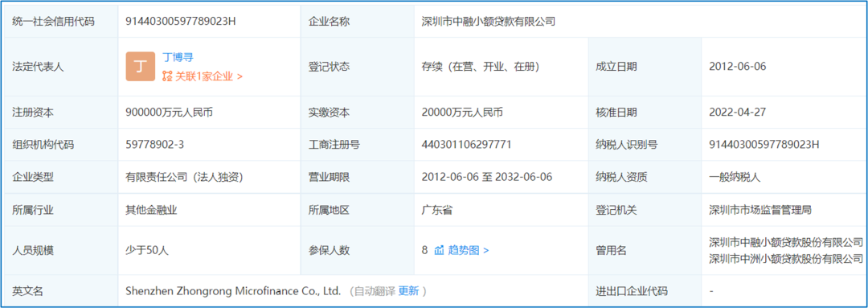Click the 进出口企业代码 label cell
The width and height of the screenshot is (868, 308).
point(645,290)
